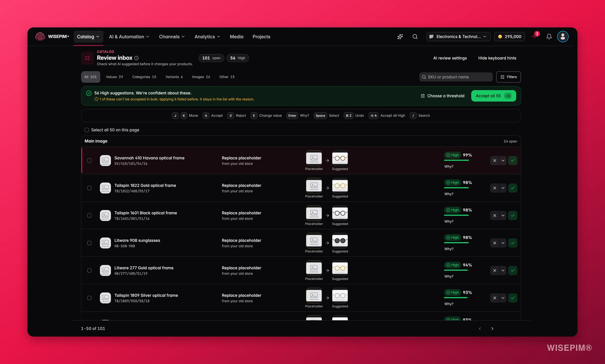Switch to the Images 26 tab
605x364 pixels.
pyautogui.click(x=201, y=77)
